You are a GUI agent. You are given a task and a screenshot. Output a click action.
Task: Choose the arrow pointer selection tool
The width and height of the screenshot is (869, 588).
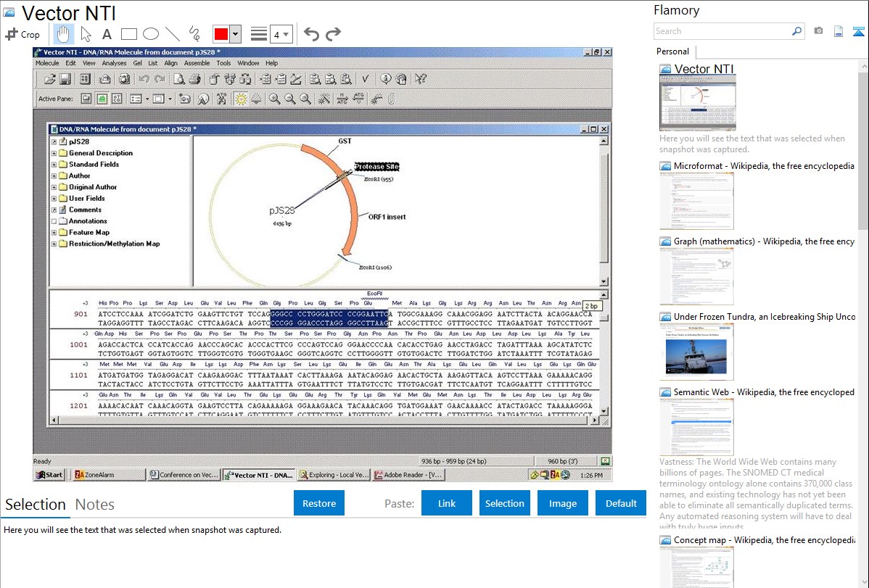(x=86, y=34)
